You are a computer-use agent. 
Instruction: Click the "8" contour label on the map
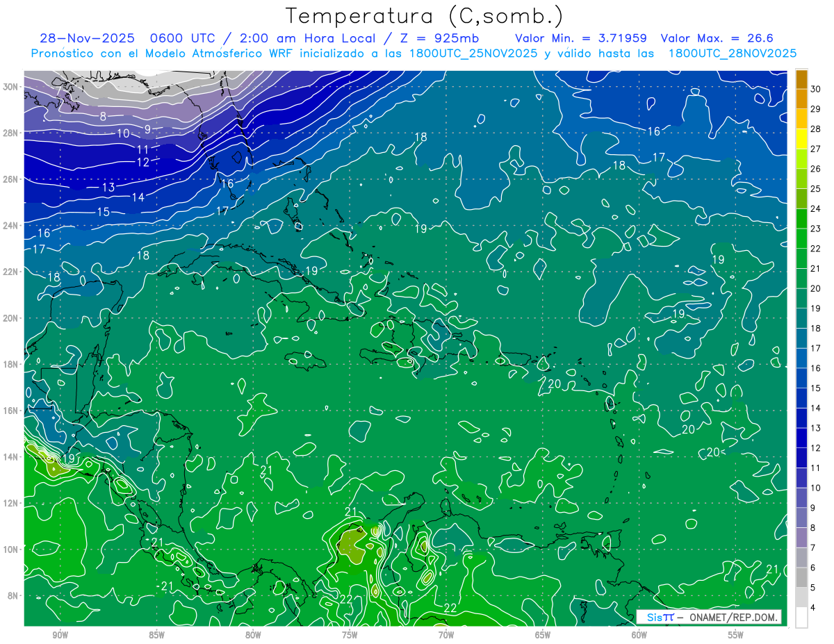coord(103,117)
